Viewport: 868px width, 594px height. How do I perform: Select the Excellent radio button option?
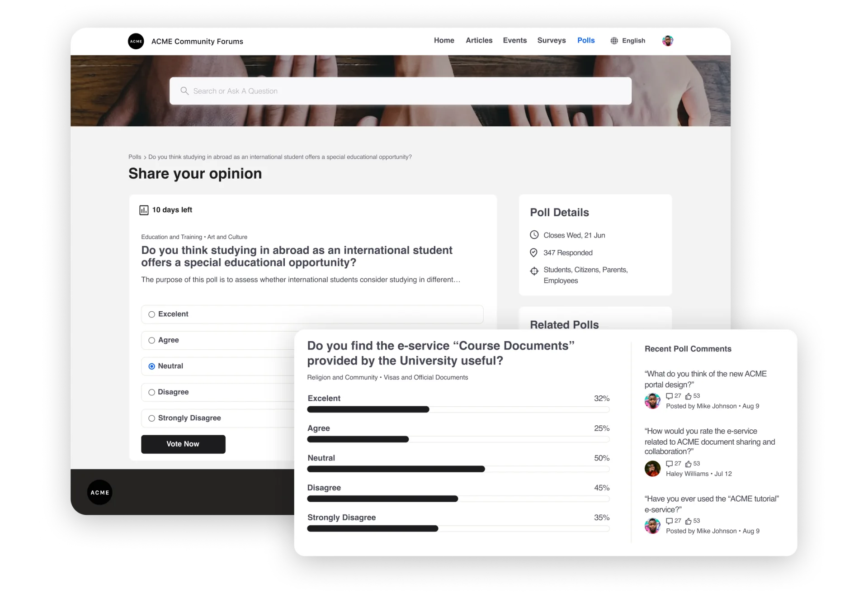click(152, 314)
